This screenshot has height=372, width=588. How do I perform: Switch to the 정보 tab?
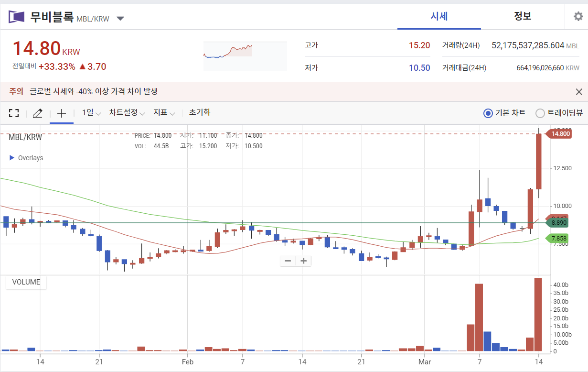[x=523, y=16]
